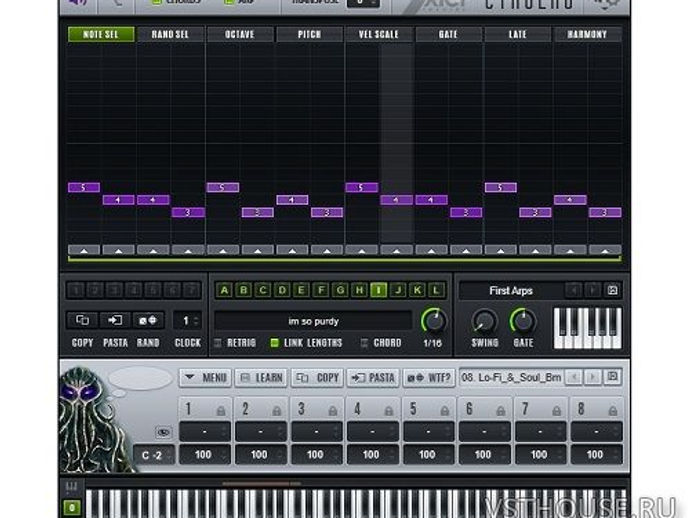Image resolution: width=690 pixels, height=518 pixels.
Task: Click the mini piano display beside the Gate knob
Action: 587,328
